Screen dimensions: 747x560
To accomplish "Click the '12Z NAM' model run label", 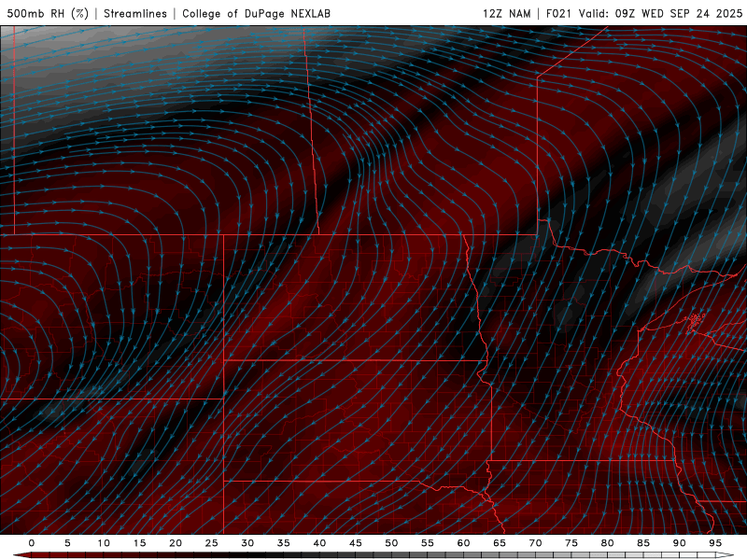I will click(506, 13).
